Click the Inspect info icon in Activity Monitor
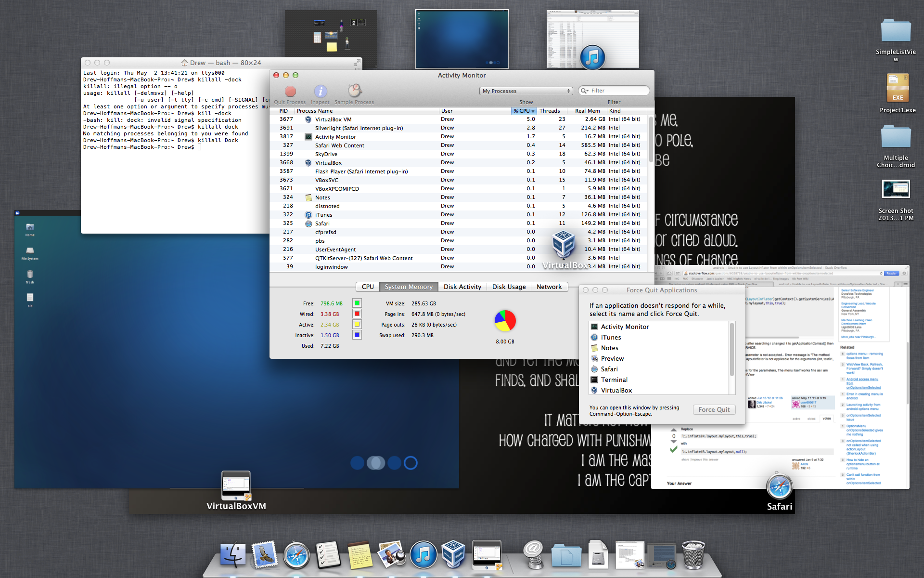 point(321,91)
